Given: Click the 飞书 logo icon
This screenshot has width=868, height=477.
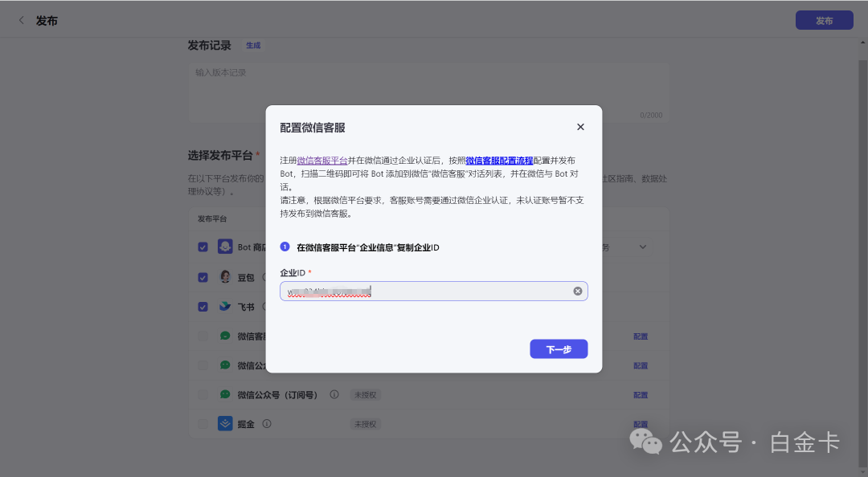Looking at the screenshot, I should click(225, 306).
